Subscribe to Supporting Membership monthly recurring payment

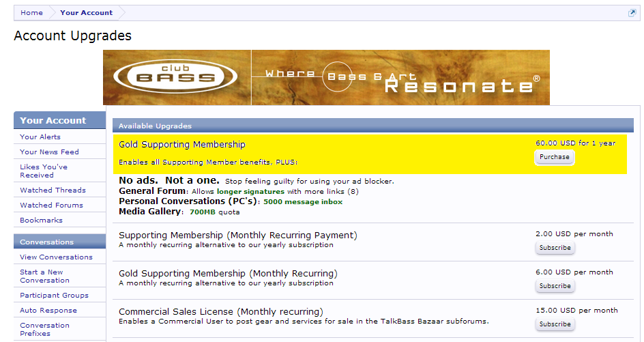pos(555,248)
